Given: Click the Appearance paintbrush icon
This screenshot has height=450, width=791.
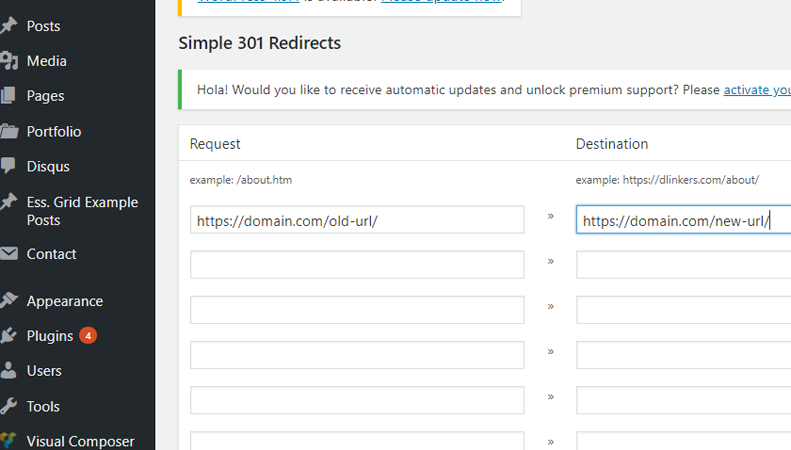Looking at the screenshot, I should pyautogui.click(x=9, y=301).
